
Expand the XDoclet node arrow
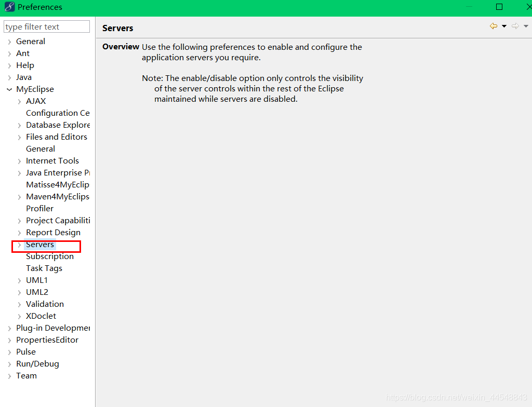[x=19, y=317]
